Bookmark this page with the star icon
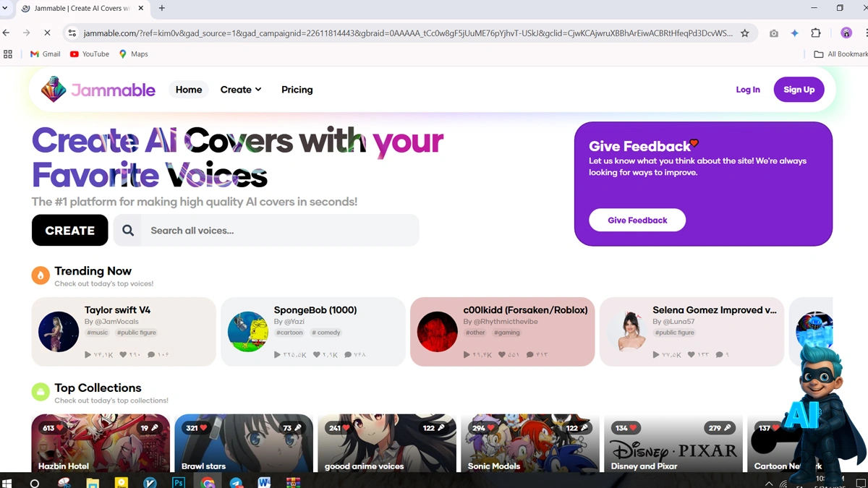 [745, 33]
